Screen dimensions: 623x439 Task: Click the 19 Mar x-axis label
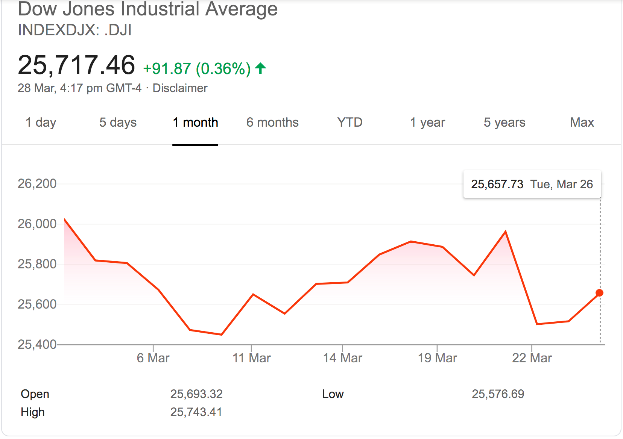(437, 358)
